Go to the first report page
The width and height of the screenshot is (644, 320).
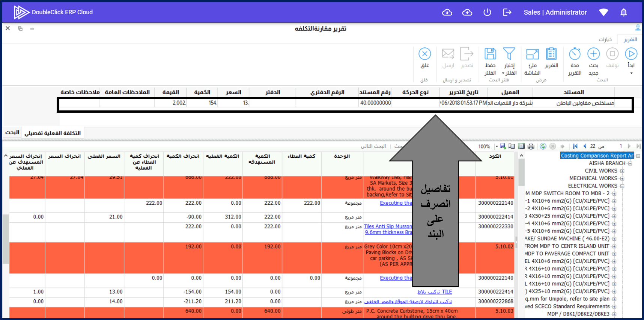(575, 146)
